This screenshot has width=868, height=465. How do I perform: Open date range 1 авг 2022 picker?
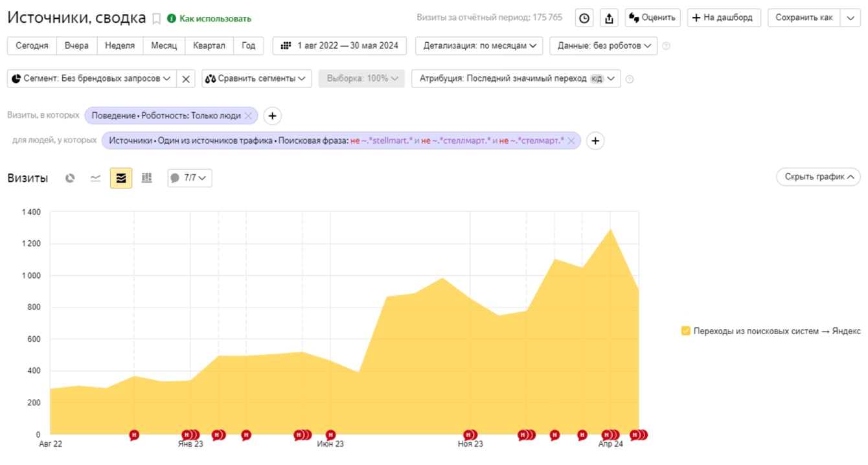click(340, 46)
